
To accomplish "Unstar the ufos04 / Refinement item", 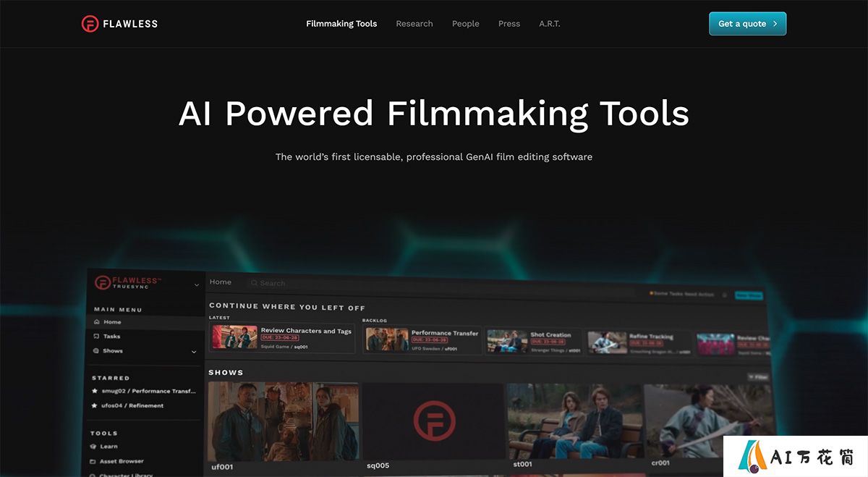I will tap(95, 405).
